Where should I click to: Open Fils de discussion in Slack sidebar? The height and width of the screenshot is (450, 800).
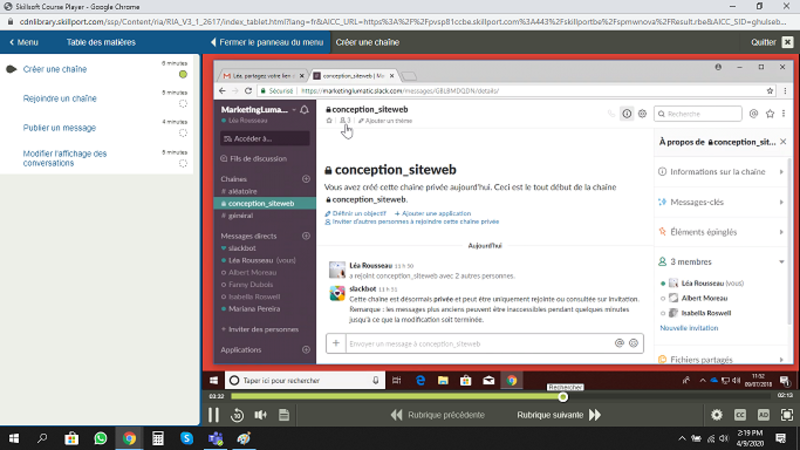pyautogui.click(x=254, y=159)
